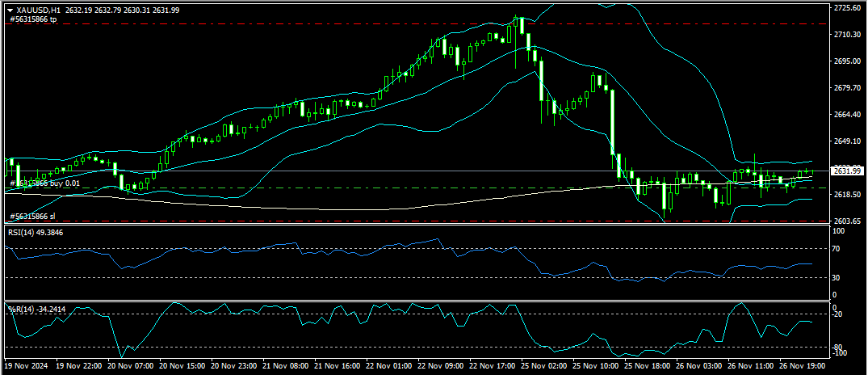Select the #56315866 tp label
Viewport: 868px width, 375px height.
pos(32,19)
